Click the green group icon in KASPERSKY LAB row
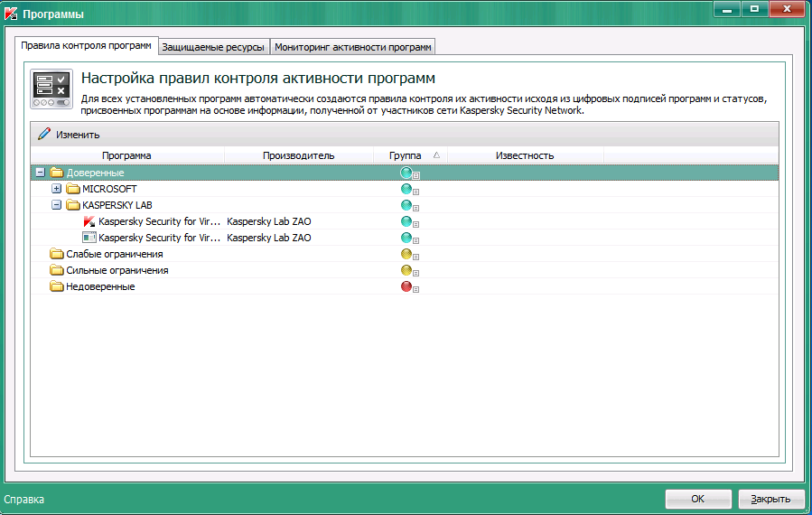 (406, 205)
